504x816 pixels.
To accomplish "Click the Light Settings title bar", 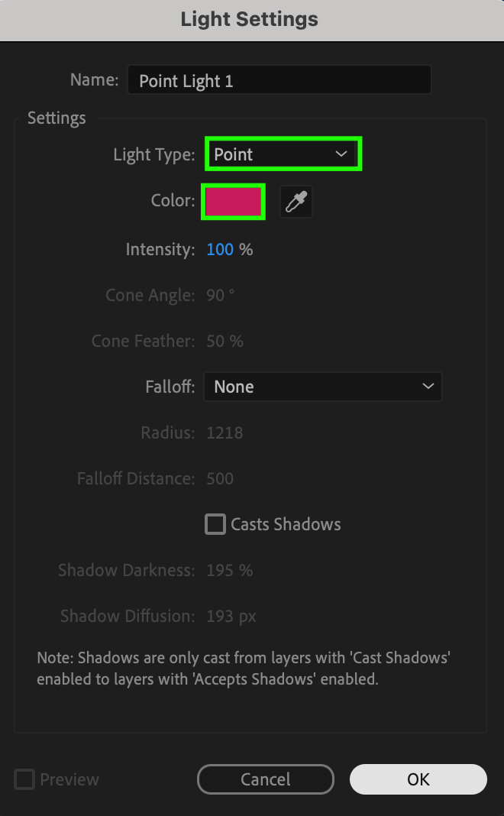I will coord(250,19).
